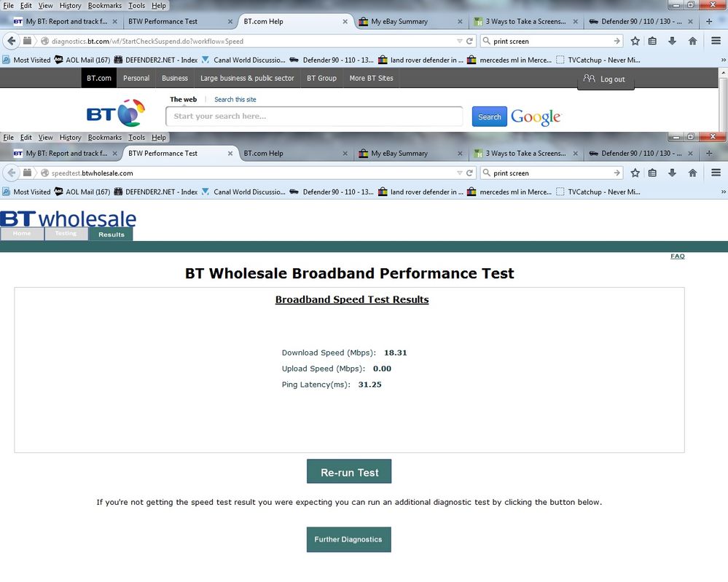Reload the speedtest.btwholesale.com page in the lower window

point(469,173)
